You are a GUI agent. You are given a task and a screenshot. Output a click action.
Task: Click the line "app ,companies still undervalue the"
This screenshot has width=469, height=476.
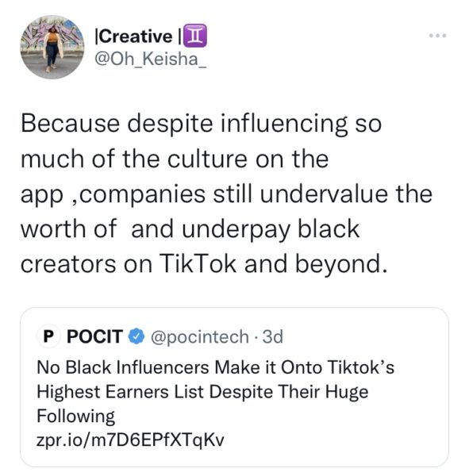[226, 194]
